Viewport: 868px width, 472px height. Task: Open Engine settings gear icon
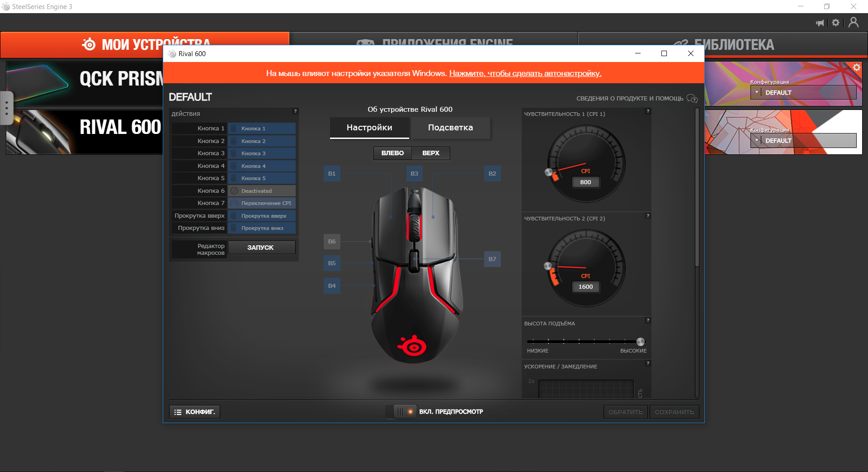point(835,23)
